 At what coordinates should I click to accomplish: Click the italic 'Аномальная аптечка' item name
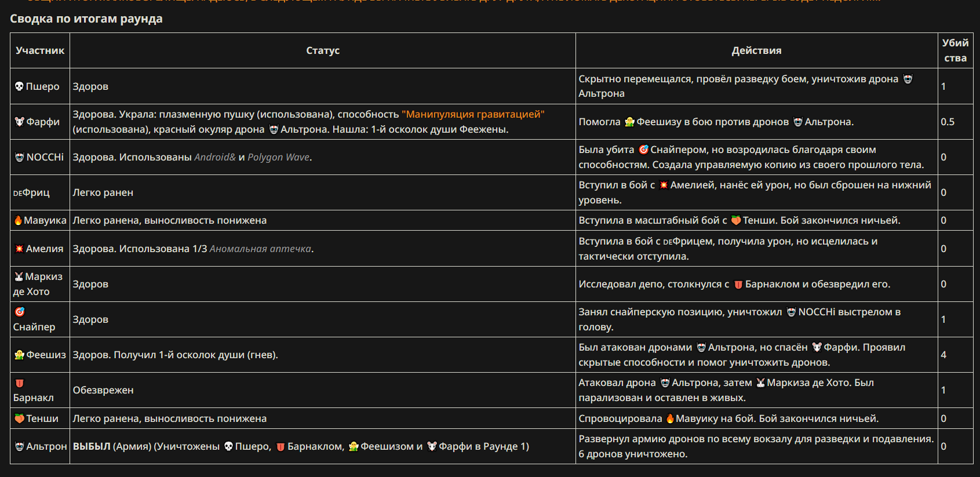point(260,249)
